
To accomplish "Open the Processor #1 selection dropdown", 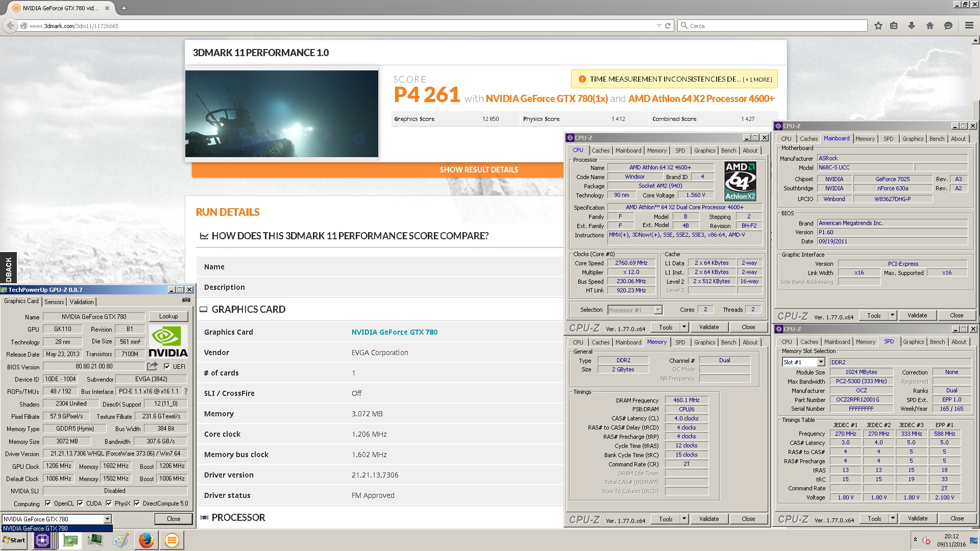I will coord(658,310).
